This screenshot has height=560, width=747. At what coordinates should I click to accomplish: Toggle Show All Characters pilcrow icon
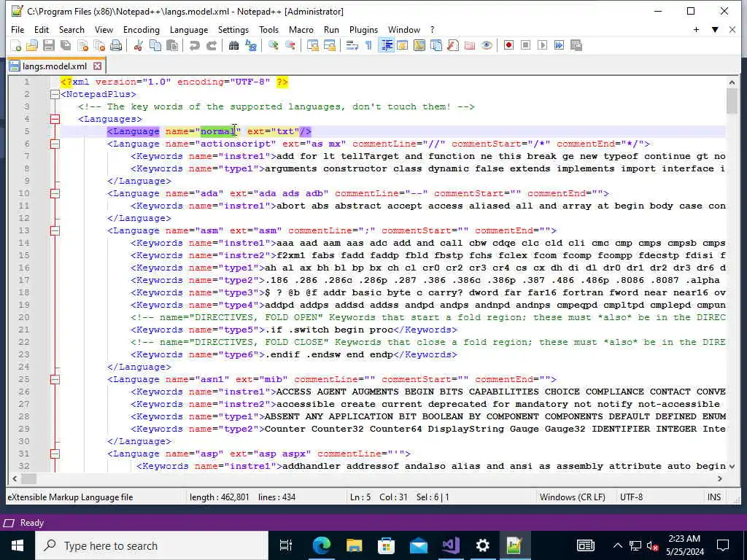(x=368, y=45)
